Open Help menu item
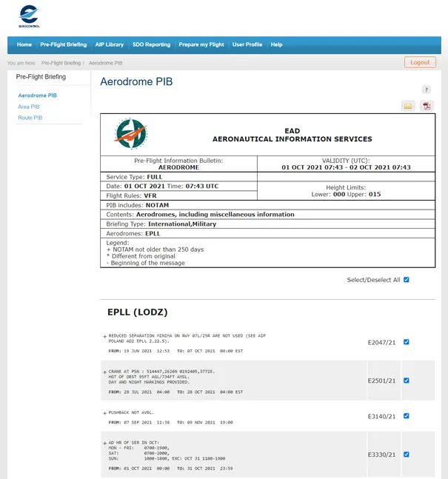Screen dimensions: 448x479 click(x=276, y=44)
